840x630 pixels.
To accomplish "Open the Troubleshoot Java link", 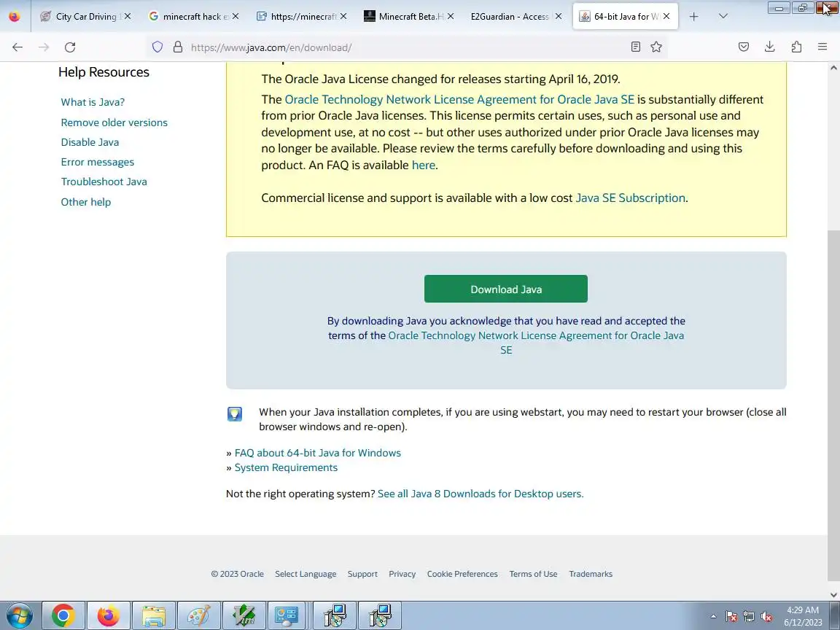I will point(104,182).
